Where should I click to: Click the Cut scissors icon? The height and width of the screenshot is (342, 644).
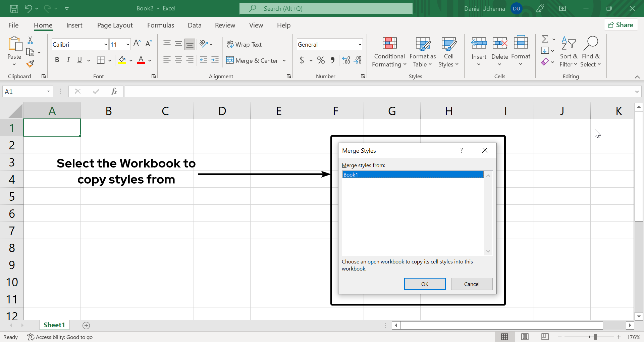[30, 41]
